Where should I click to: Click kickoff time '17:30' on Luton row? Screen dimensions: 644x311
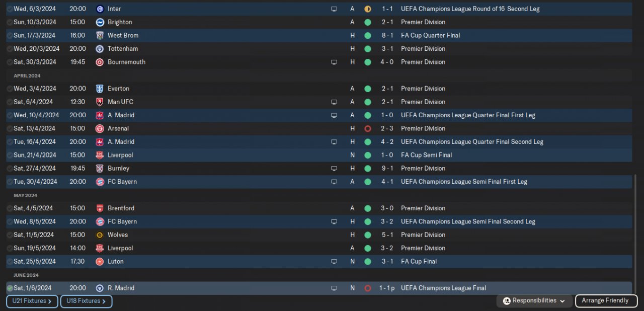tap(77, 262)
